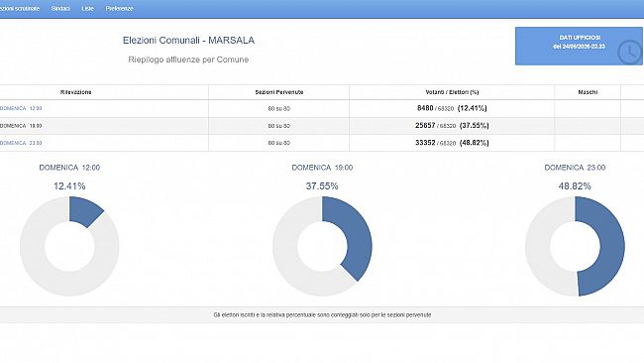Open the DOMENICA 23:00 rilevazione link
The height and width of the screenshot is (363, 644).
point(21,143)
